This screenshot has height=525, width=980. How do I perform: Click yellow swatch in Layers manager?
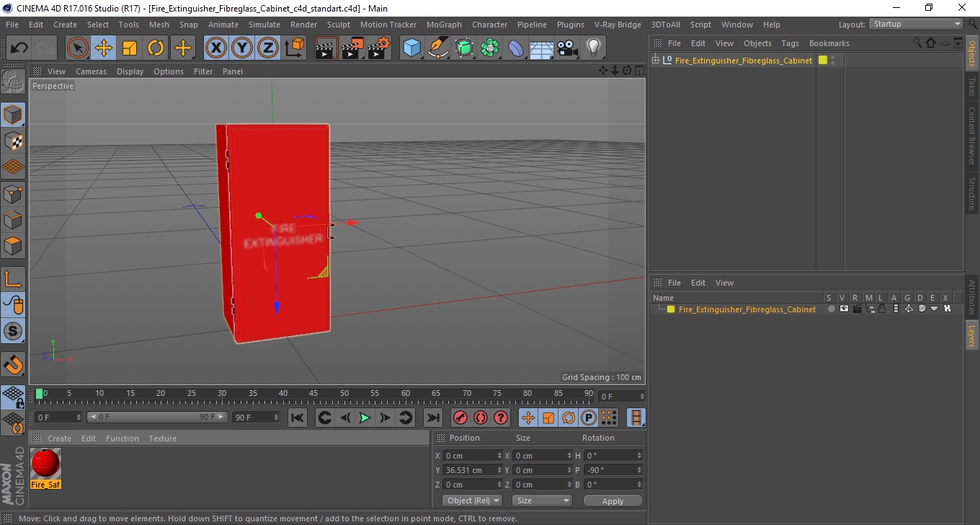[x=671, y=309]
